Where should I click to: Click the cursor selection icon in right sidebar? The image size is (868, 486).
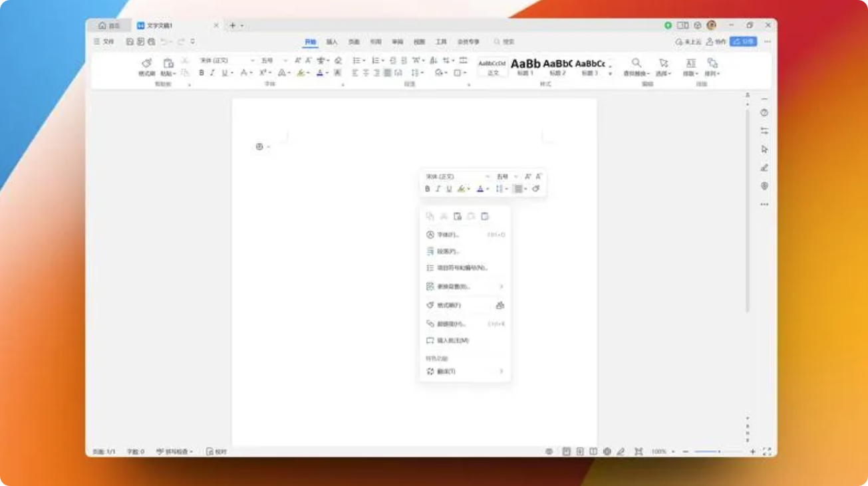[x=764, y=149]
